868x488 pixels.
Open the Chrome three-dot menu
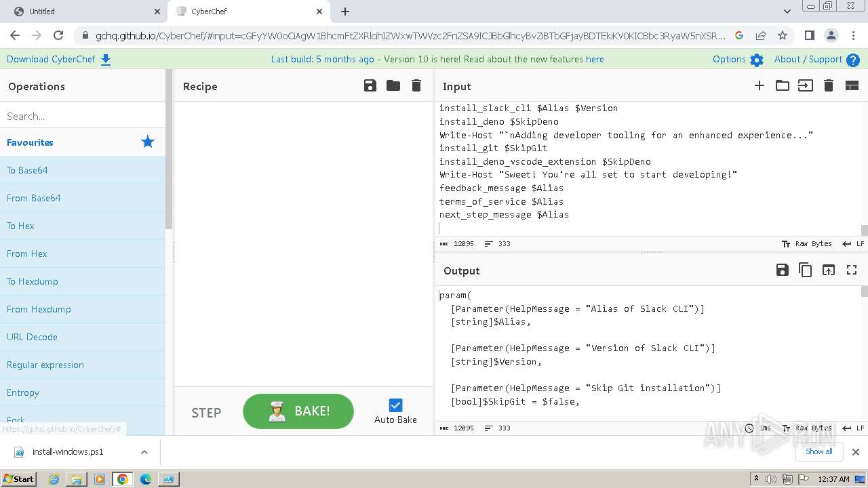[x=853, y=35]
